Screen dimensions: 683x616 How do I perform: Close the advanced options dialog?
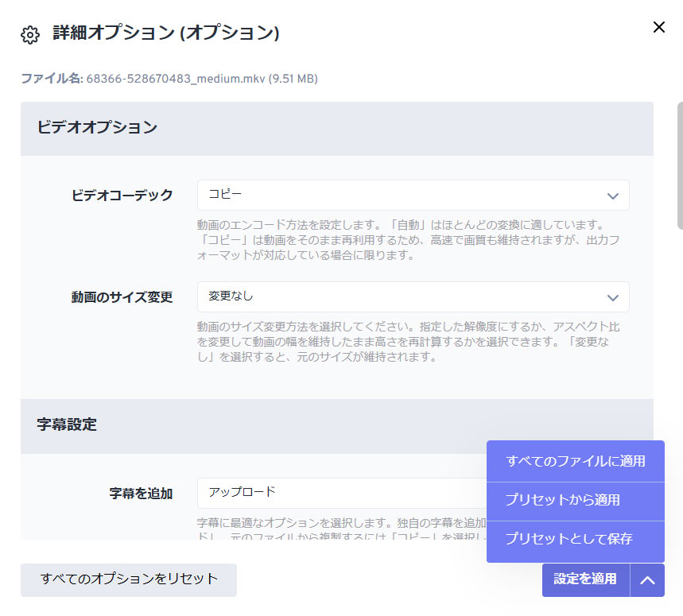(658, 27)
